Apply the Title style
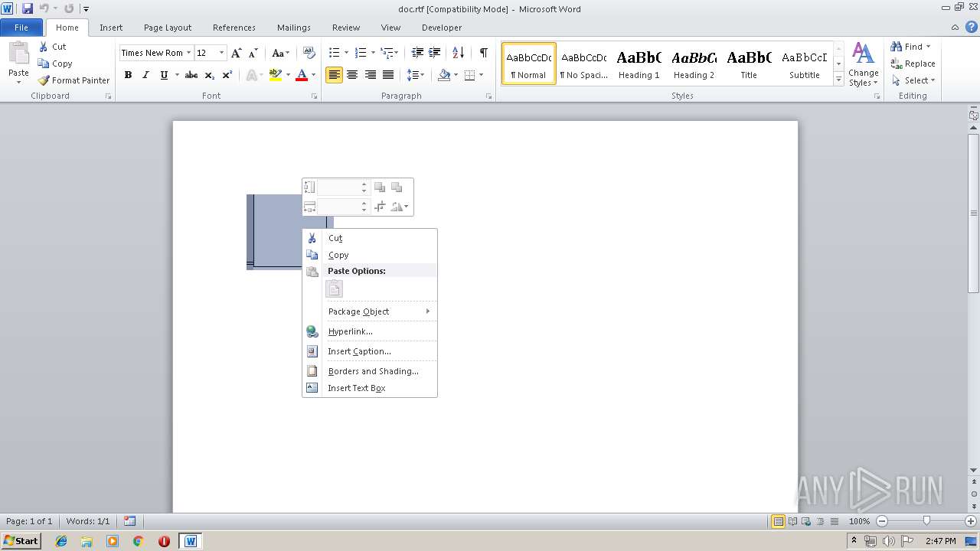This screenshot has width=980, height=551. 750,64
